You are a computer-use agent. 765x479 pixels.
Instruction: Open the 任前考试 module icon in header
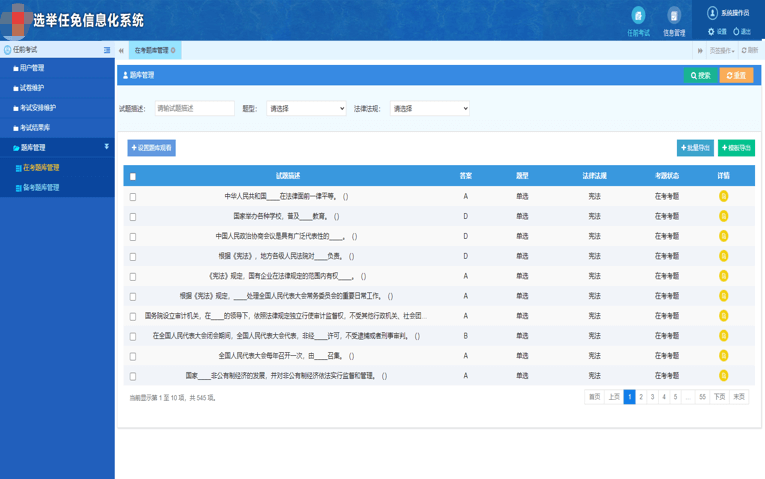click(638, 16)
